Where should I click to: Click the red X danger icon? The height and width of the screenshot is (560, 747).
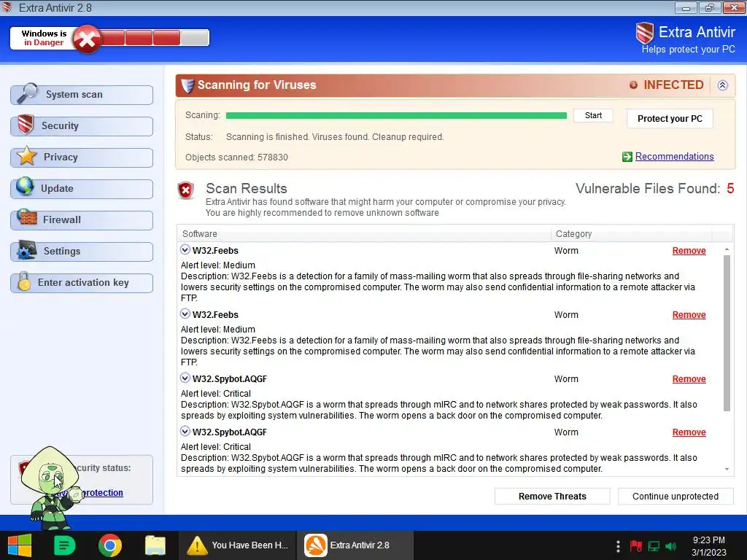tap(87, 39)
